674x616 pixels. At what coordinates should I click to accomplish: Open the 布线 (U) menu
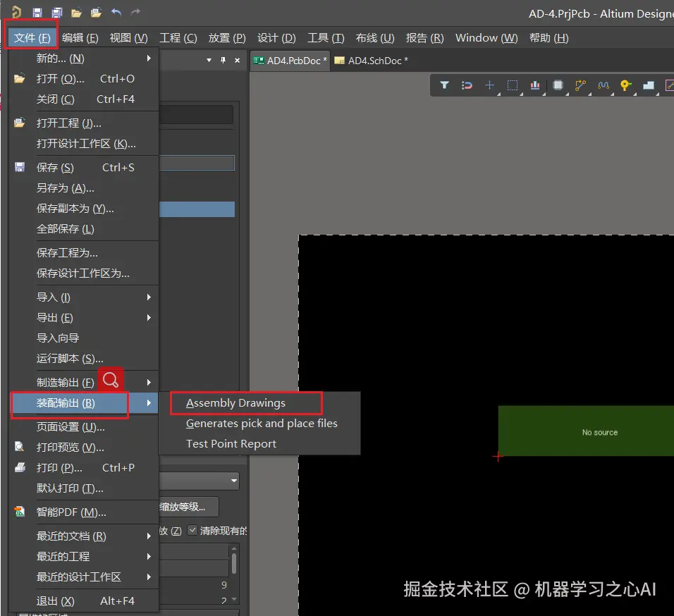(x=375, y=38)
